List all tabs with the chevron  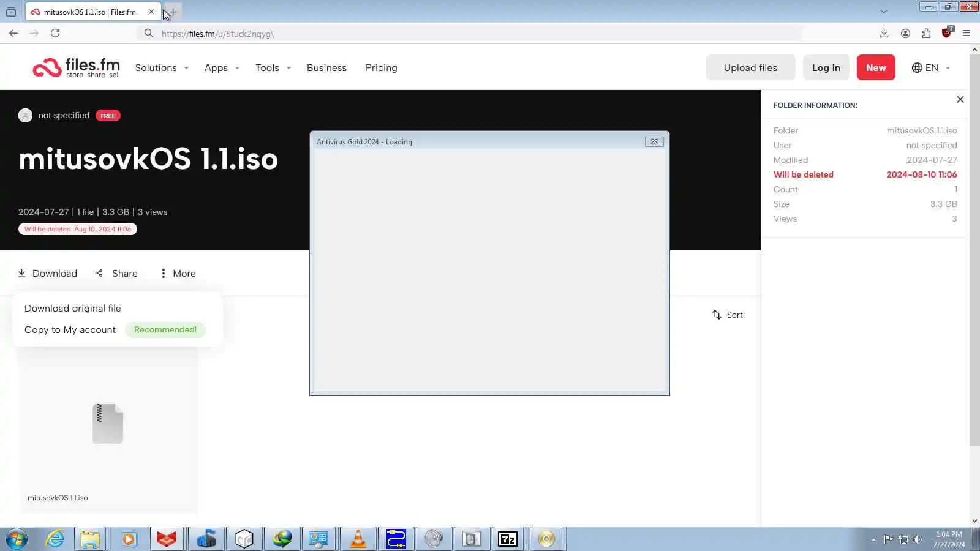coord(883,12)
